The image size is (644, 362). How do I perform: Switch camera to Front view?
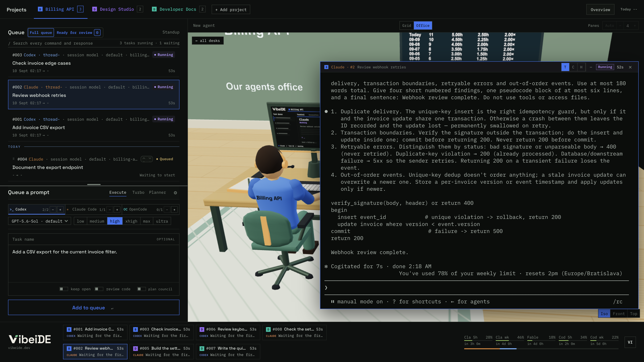(619, 314)
